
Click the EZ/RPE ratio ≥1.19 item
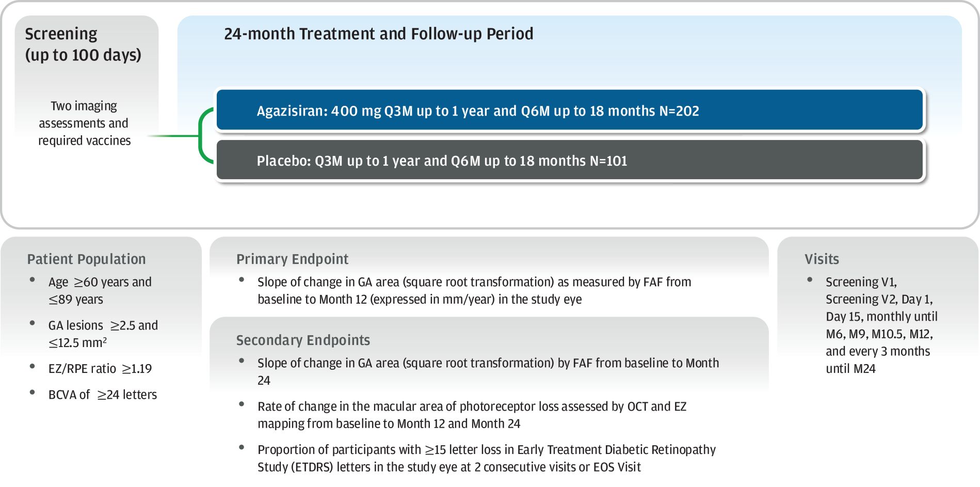(100, 369)
